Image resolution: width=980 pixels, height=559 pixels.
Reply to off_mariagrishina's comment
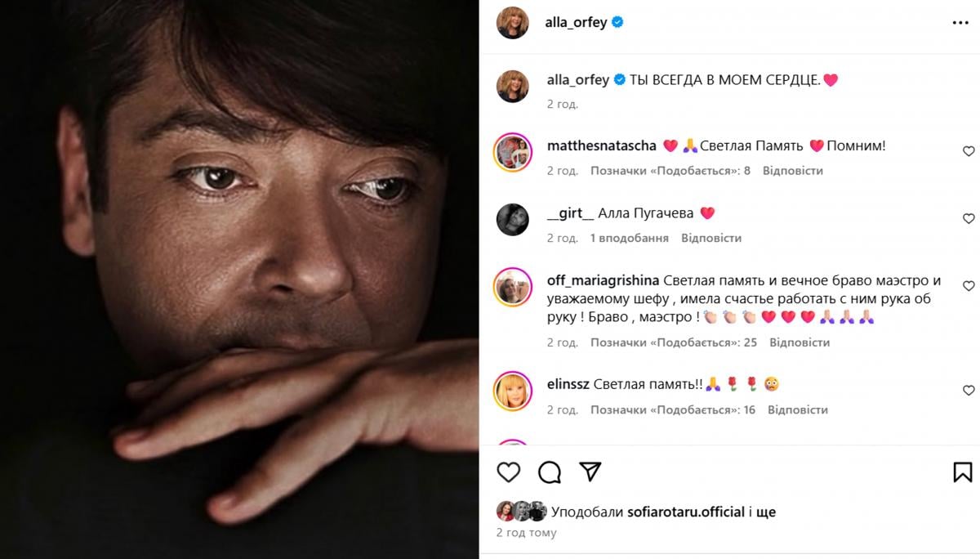800,342
